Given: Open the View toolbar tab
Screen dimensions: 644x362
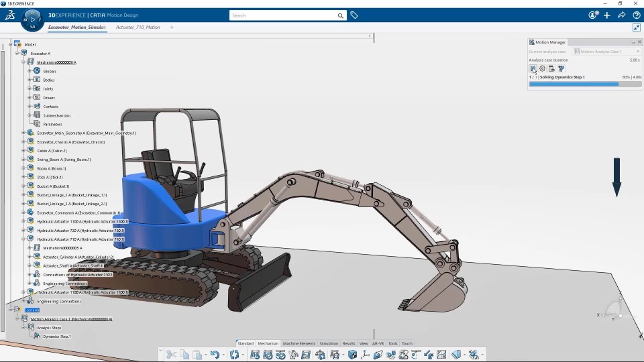Looking at the screenshot, I should click(364, 343).
